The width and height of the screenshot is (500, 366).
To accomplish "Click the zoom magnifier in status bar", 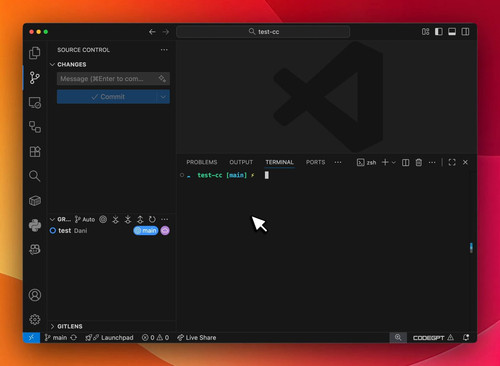I will 398,338.
